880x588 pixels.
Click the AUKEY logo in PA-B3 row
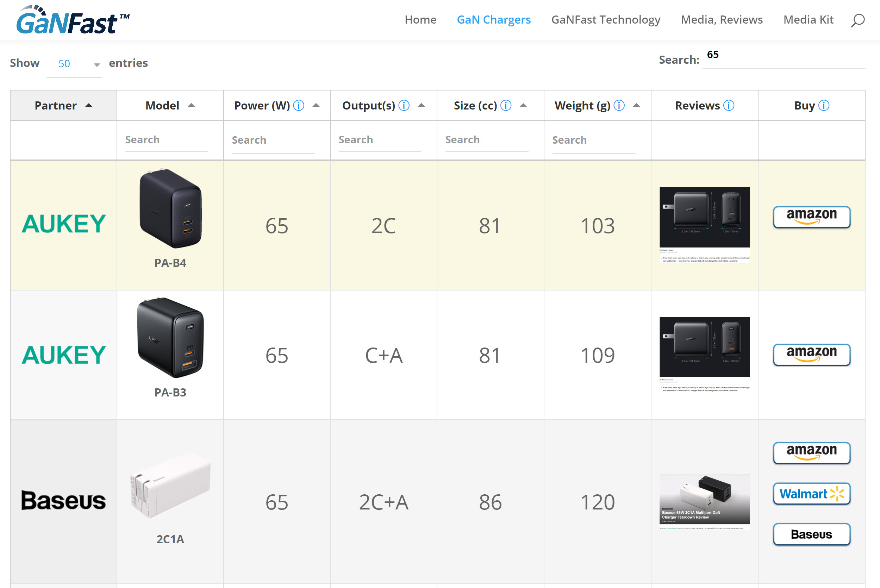63,355
